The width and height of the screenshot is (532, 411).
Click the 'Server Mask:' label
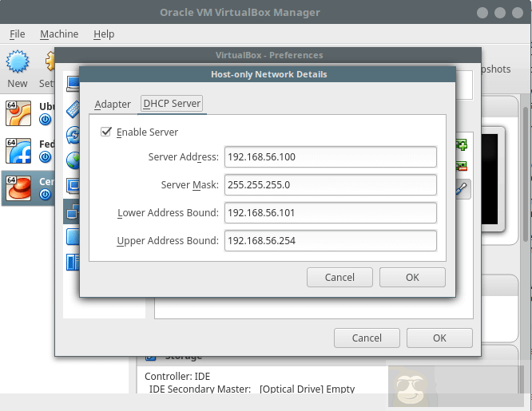point(189,185)
